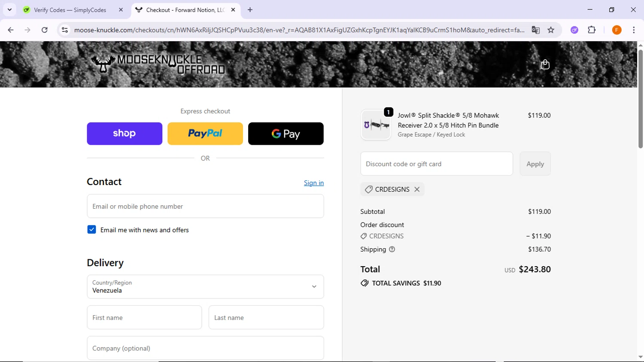Image resolution: width=644 pixels, height=362 pixels.
Task: Click the Contact section heading
Action: point(104,182)
